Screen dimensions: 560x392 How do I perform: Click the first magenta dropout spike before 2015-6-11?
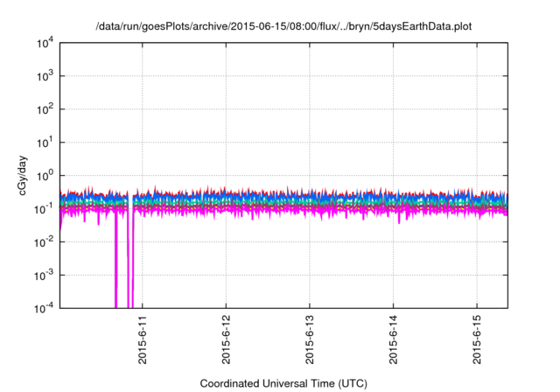coord(115,260)
